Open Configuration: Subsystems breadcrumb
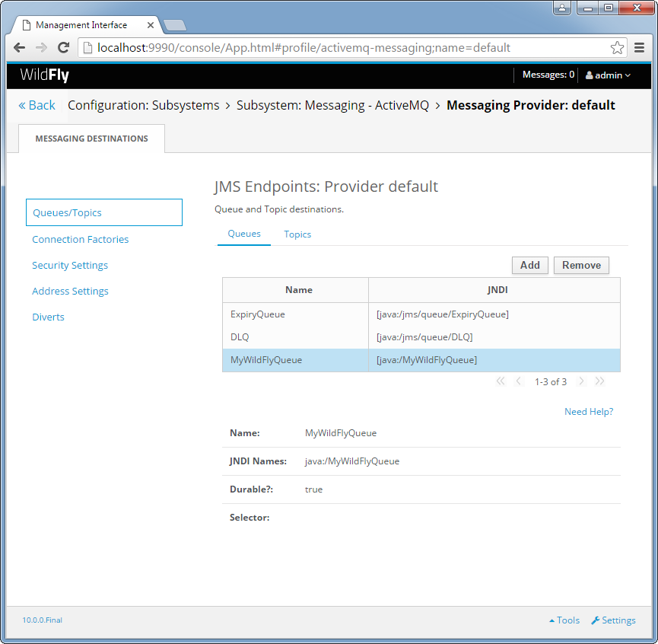The image size is (658, 644). (144, 105)
